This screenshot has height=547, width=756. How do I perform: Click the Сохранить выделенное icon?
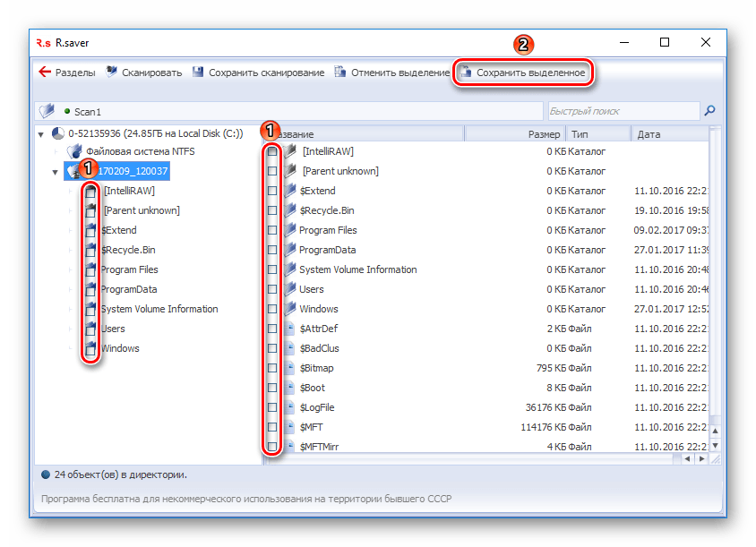(465, 73)
